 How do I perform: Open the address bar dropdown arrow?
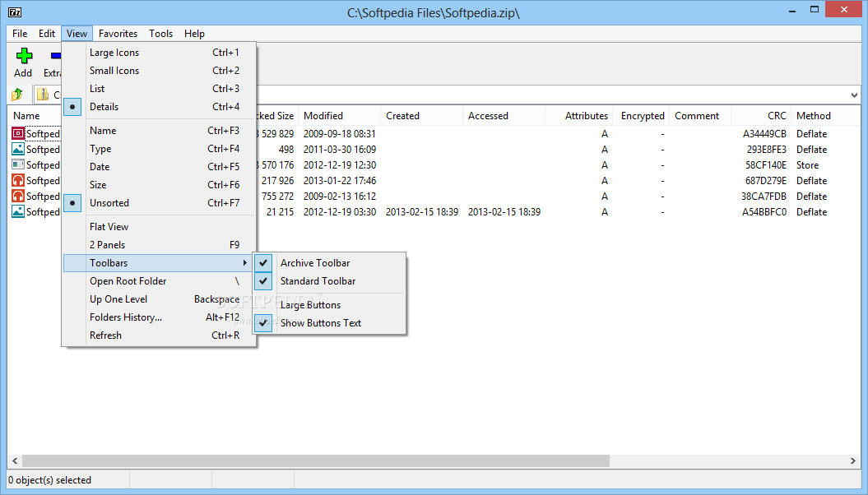pos(854,95)
